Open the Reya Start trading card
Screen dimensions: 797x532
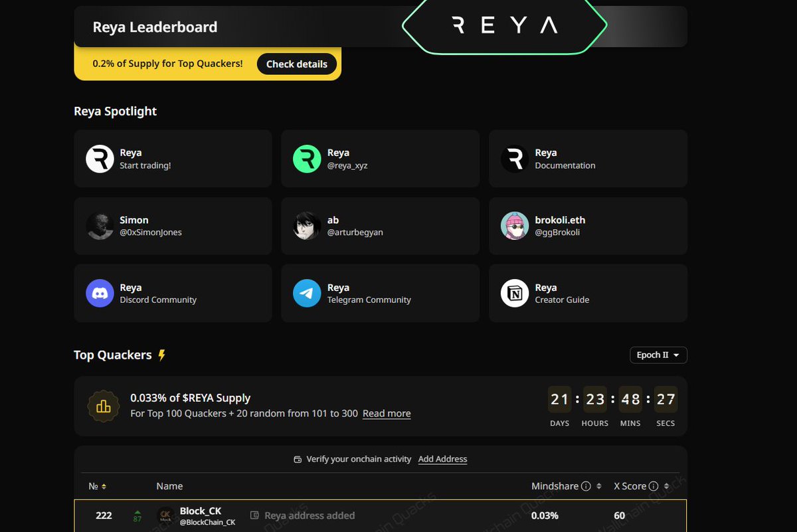[173, 159]
